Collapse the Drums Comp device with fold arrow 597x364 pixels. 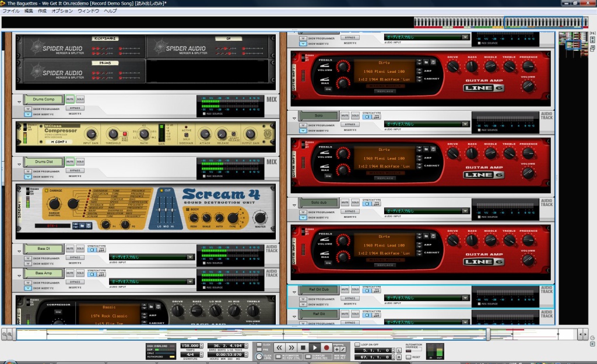click(x=19, y=102)
